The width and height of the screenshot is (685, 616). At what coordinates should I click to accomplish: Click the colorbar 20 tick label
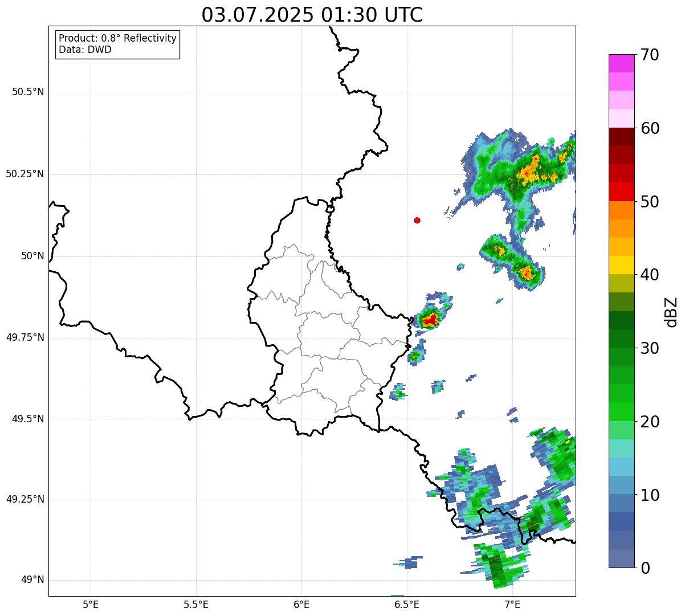coord(650,422)
